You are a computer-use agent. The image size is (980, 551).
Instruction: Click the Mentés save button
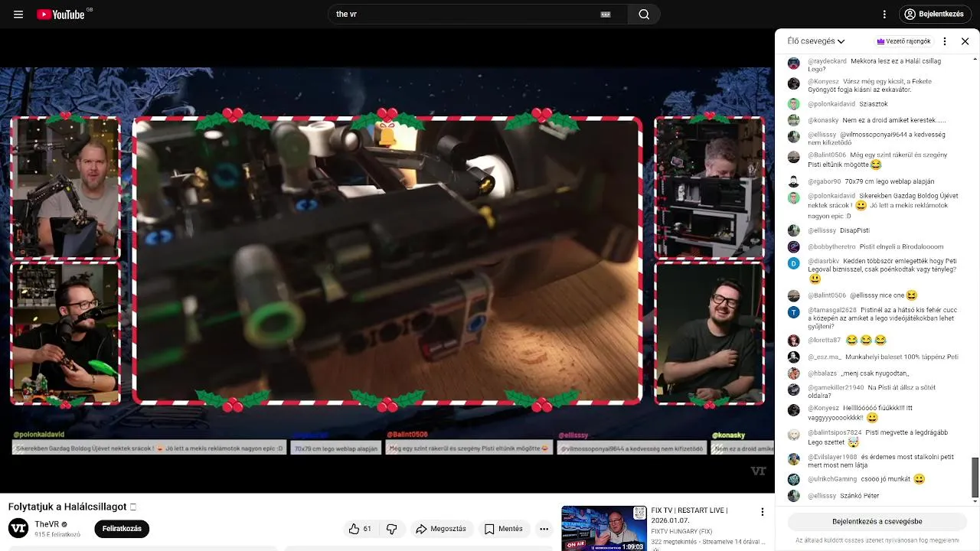(503, 529)
